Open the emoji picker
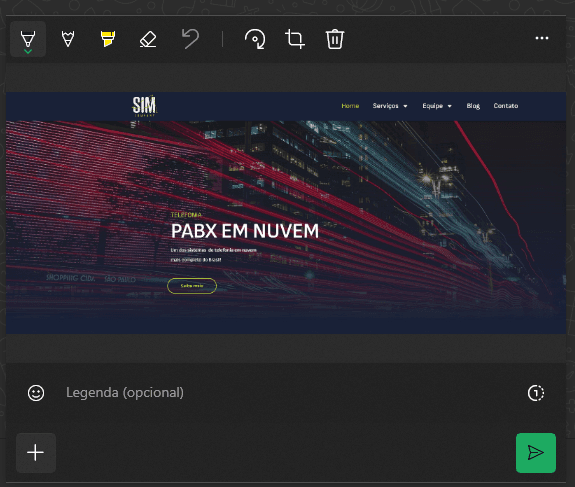Image resolution: width=575 pixels, height=487 pixels. (x=36, y=393)
